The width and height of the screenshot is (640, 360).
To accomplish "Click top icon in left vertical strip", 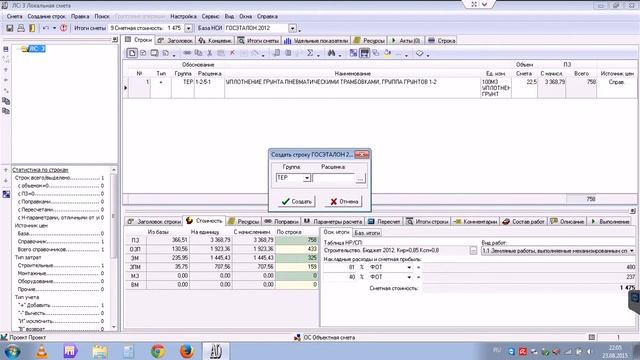I will pos(6,49).
